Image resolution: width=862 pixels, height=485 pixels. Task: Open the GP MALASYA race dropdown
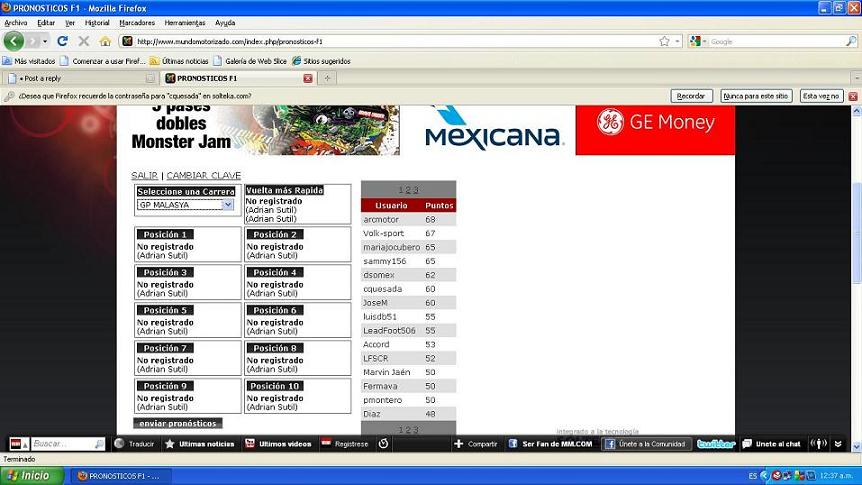185,204
